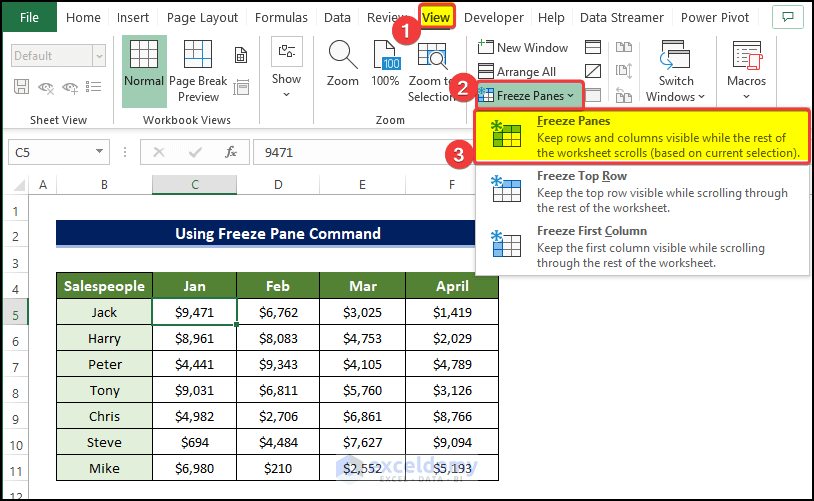
Task: Click the Exit sheet view eye icon
Action: [x=46, y=88]
